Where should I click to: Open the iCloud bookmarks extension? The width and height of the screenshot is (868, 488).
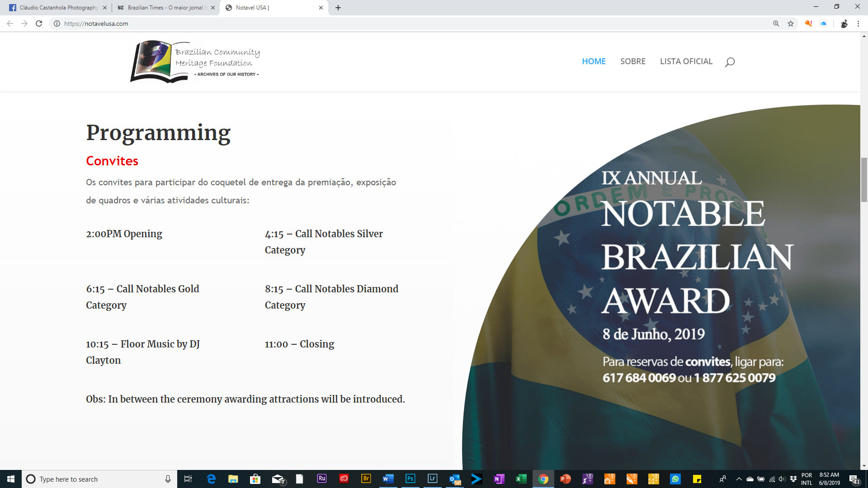click(x=823, y=23)
